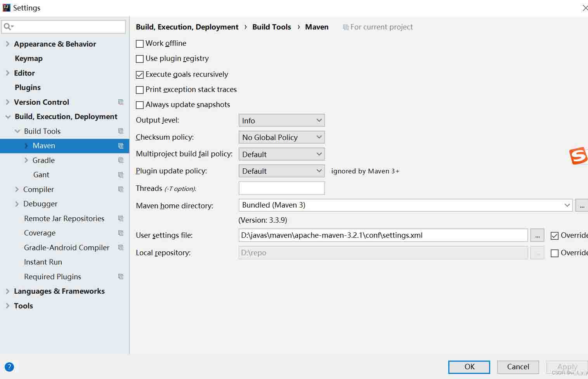The image size is (588, 379).
Task: Expand the Version Control section arrow
Action: coord(7,102)
